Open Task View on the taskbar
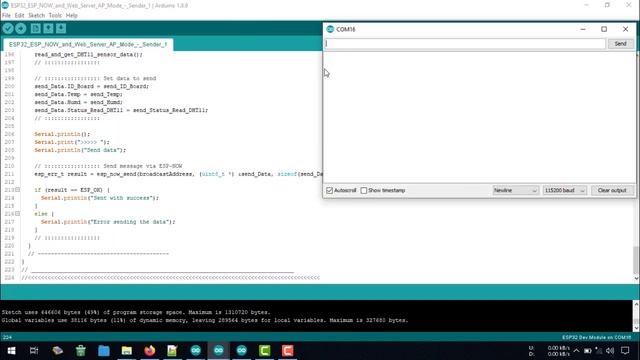This screenshot has height=360, width=640. [34, 351]
